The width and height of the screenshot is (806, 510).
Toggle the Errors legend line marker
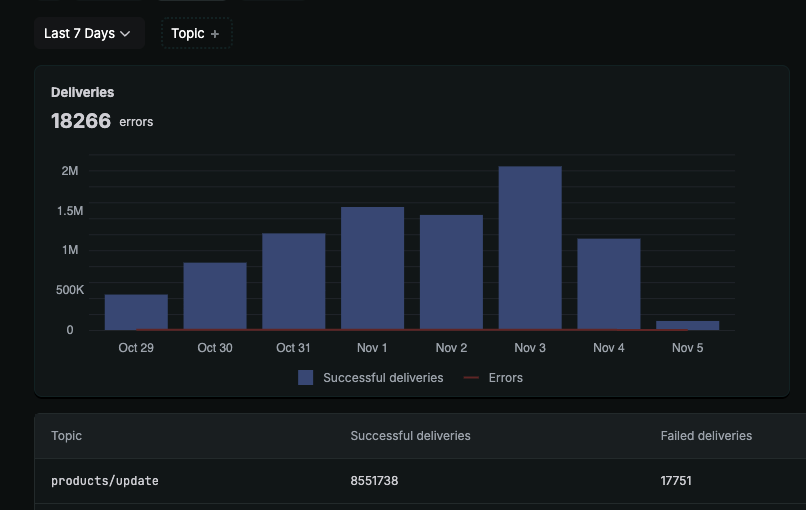point(471,378)
